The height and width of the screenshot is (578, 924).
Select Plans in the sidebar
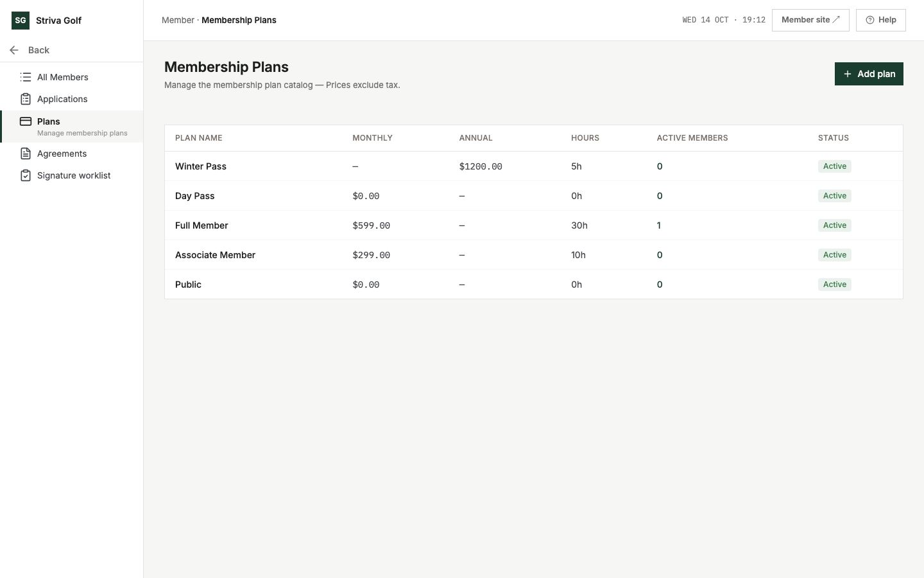[x=72, y=127]
